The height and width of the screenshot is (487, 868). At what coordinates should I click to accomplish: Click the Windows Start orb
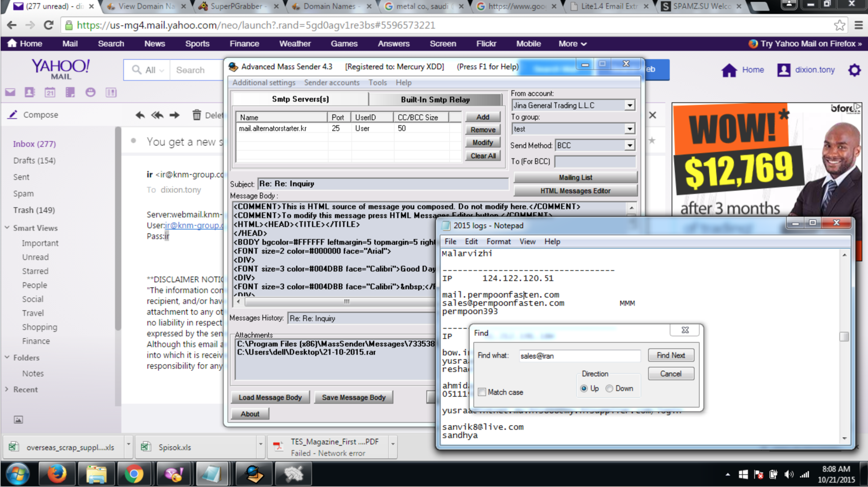click(x=18, y=474)
